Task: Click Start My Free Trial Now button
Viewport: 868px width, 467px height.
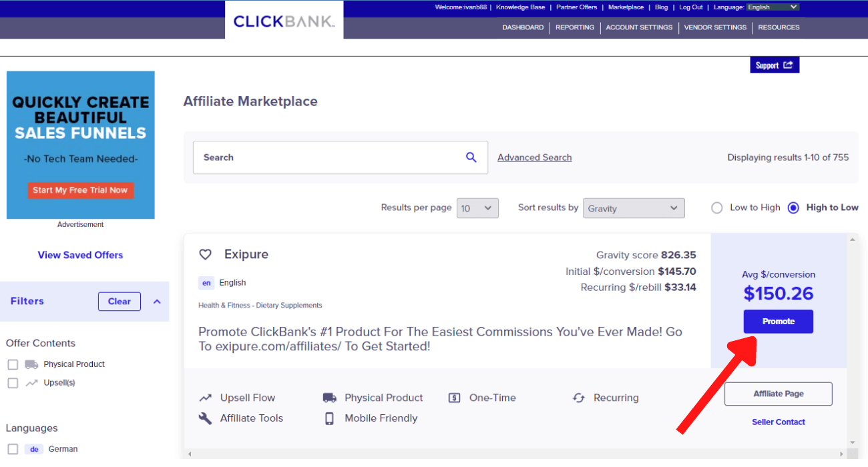Action: click(x=81, y=190)
